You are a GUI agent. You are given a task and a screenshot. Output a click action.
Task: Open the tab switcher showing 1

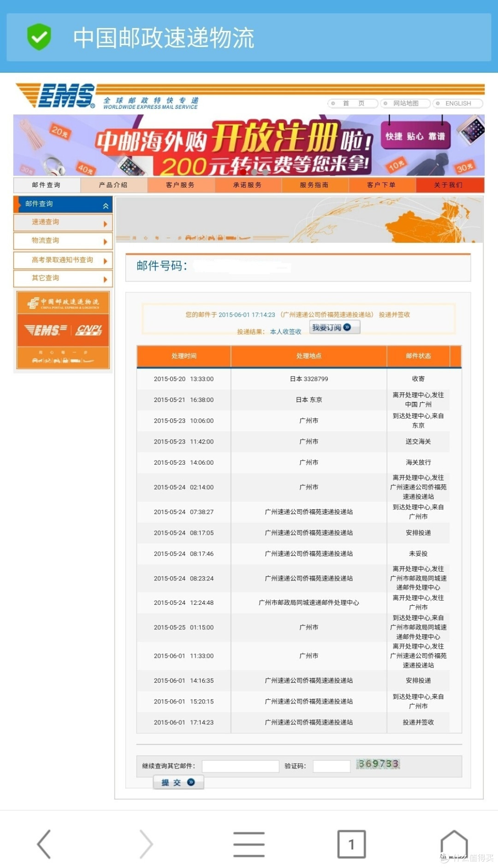351,844
